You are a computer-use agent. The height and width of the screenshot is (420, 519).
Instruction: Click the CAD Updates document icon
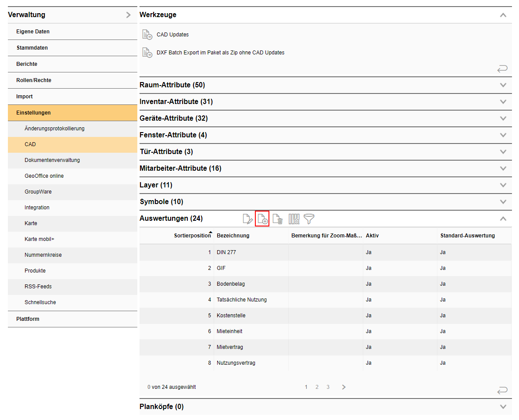tap(147, 35)
